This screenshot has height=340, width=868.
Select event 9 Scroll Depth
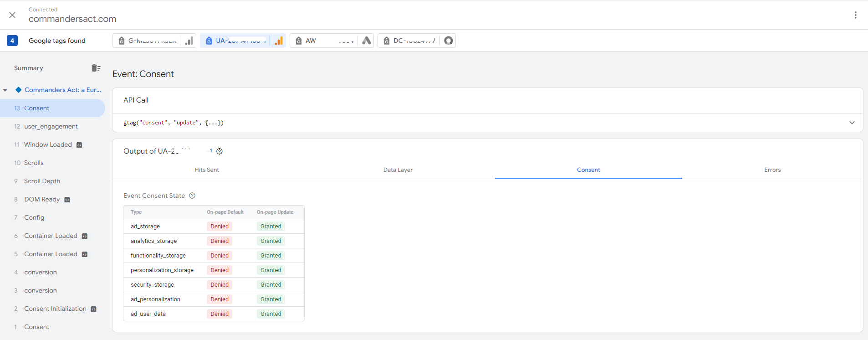pos(42,181)
